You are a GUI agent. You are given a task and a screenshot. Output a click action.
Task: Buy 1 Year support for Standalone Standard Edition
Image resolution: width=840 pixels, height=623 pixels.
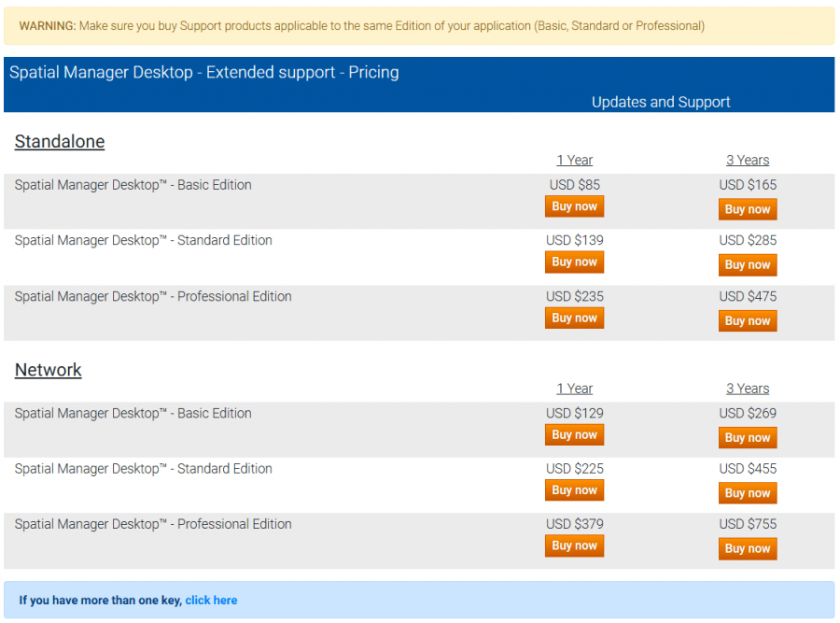pyautogui.click(x=574, y=262)
